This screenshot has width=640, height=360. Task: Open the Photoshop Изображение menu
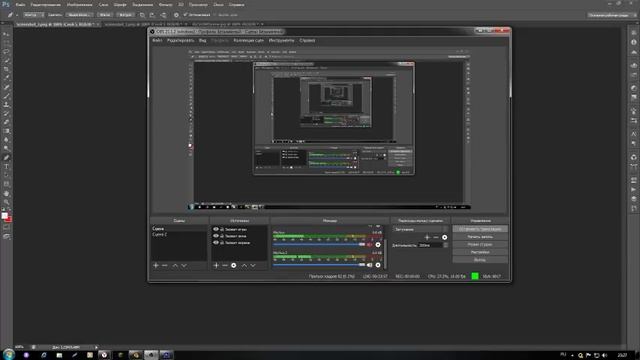point(80,5)
